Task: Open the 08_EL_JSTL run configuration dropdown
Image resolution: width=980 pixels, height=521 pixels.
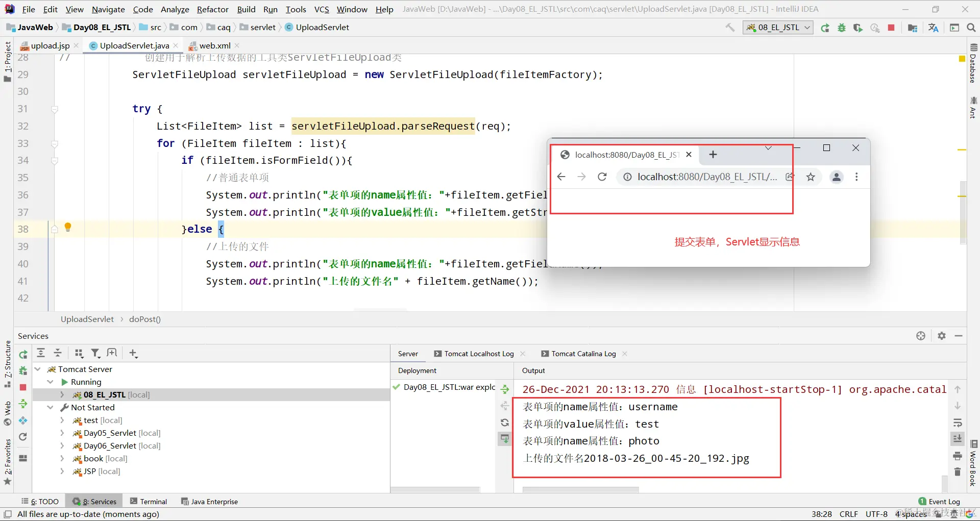Action: tap(778, 28)
